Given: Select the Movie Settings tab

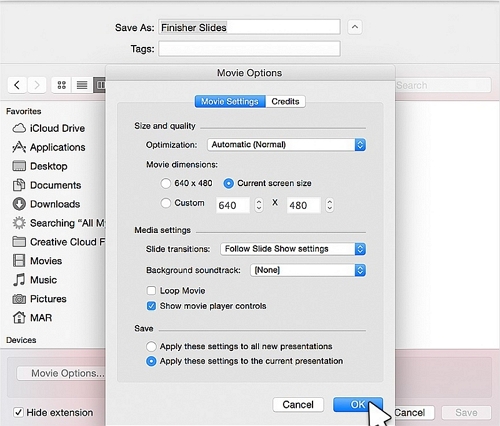Looking at the screenshot, I should 230,101.
